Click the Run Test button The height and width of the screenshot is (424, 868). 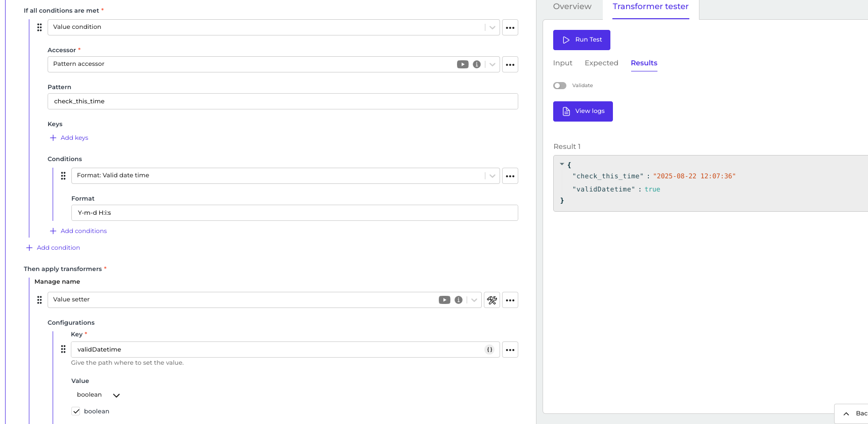tap(582, 40)
